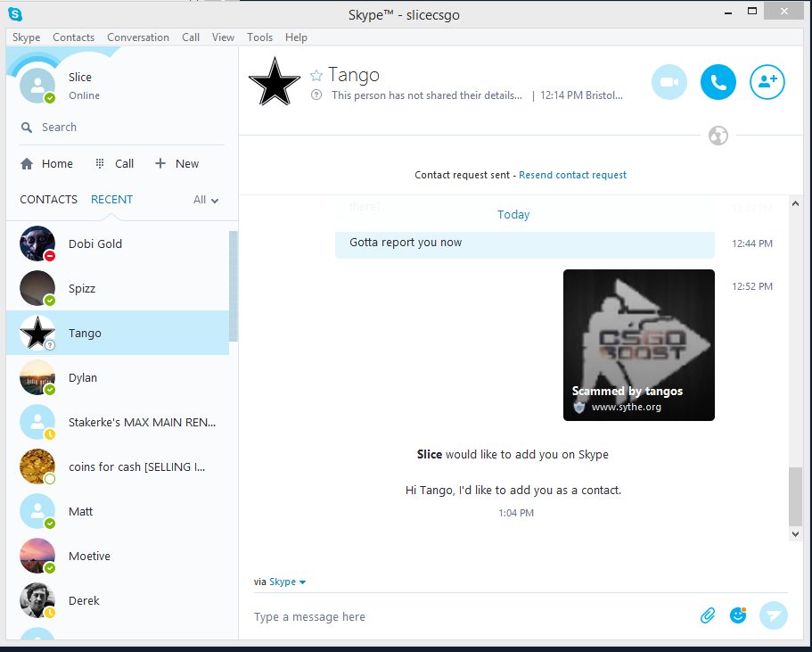Click the send message button

[773, 615]
